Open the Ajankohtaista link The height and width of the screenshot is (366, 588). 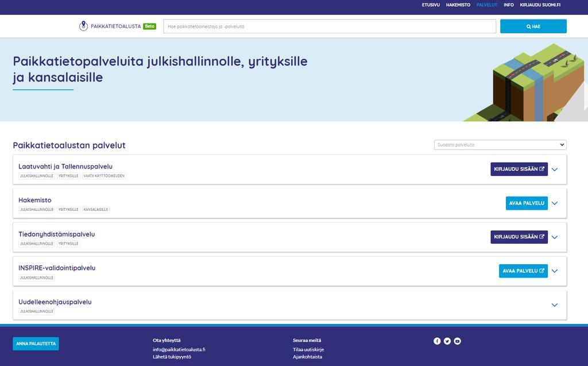(307, 357)
